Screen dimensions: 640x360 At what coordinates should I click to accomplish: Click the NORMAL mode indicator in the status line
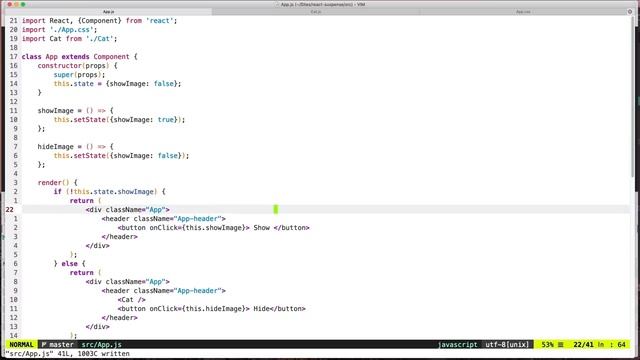tap(21, 344)
